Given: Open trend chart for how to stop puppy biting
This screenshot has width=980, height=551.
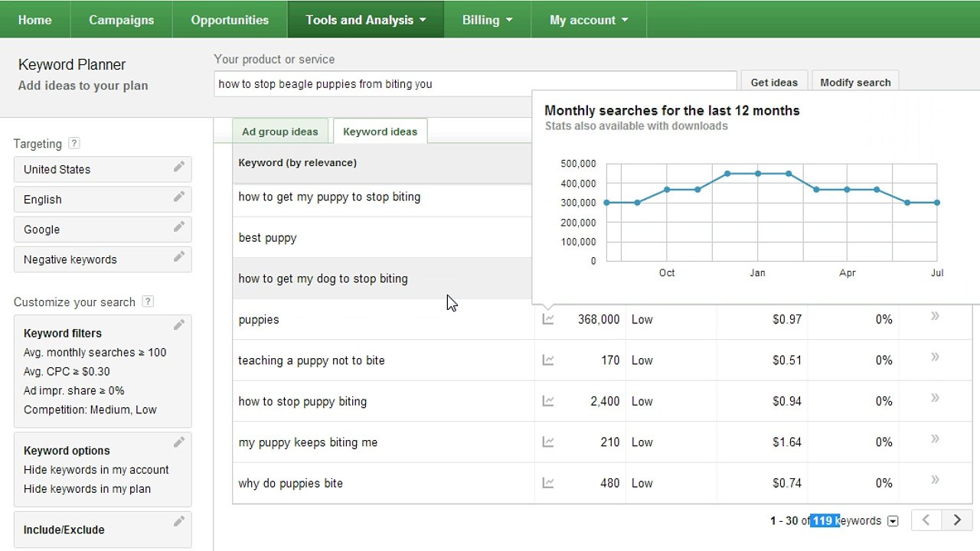Looking at the screenshot, I should click(x=548, y=401).
